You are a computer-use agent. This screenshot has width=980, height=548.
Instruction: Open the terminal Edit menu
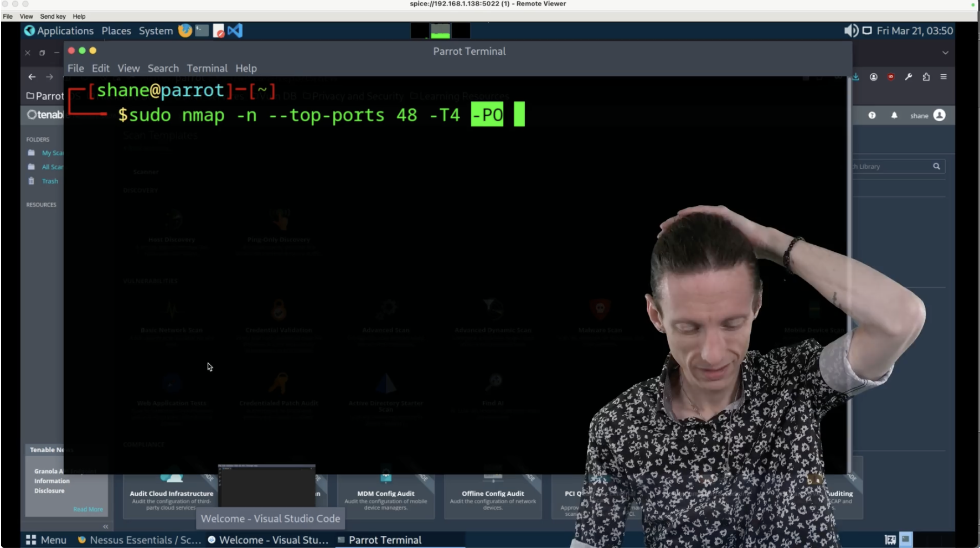[x=101, y=68]
